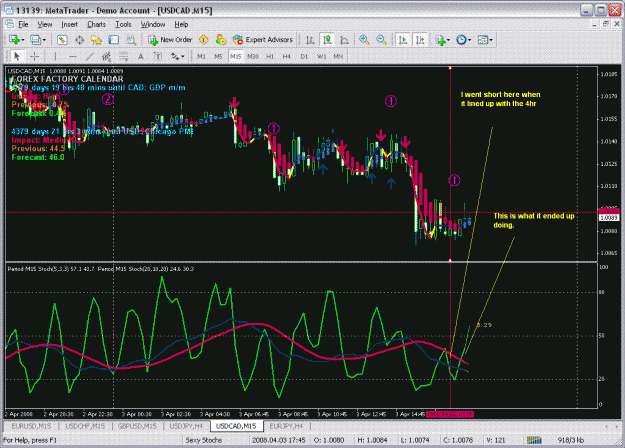Click the 'Sexy Stochs' status bar profile
Viewport: 625px width, 448px height.
pos(203,440)
